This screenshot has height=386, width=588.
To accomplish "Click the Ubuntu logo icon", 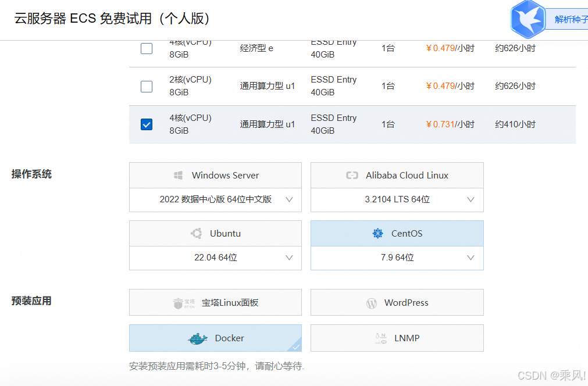I will click(x=196, y=234).
